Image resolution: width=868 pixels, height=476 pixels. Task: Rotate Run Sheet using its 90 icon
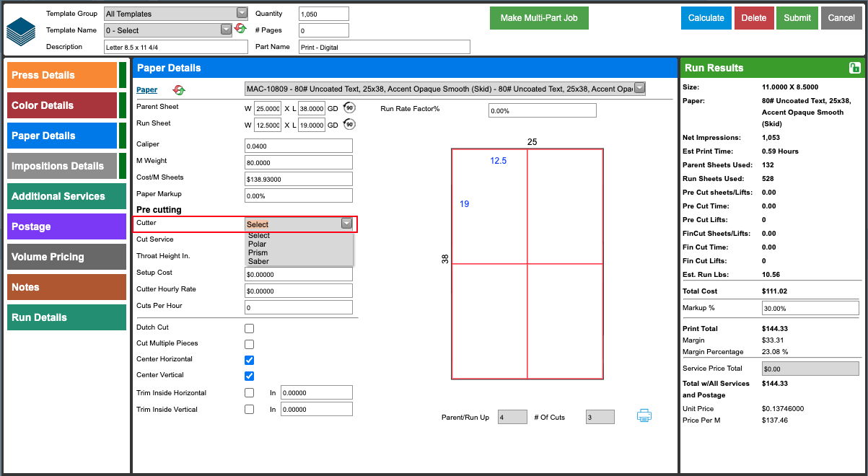click(349, 124)
